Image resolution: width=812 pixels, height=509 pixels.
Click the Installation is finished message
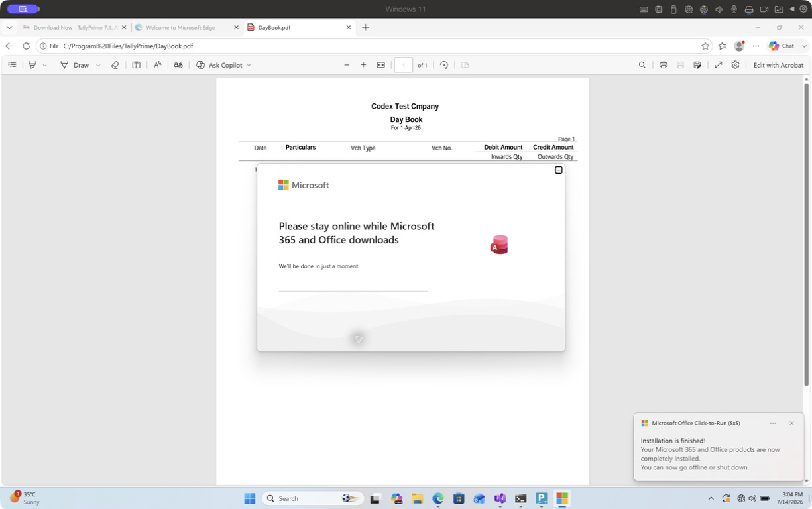pos(673,441)
